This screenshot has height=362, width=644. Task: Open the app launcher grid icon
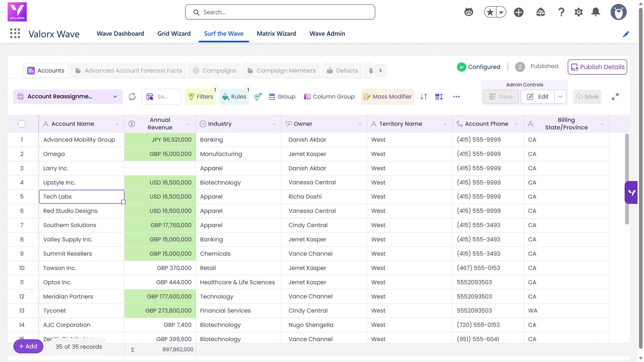[15, 33]
